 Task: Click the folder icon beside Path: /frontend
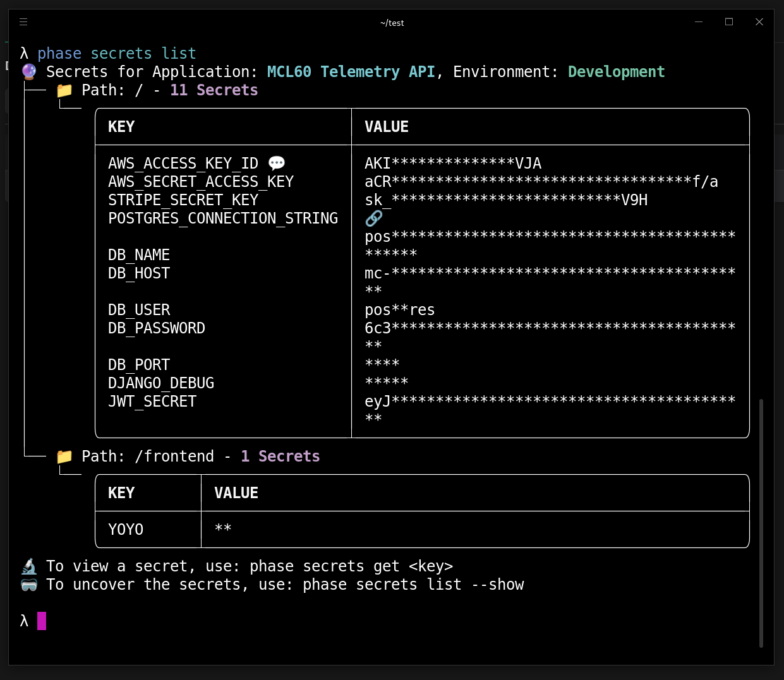point(64,456)
